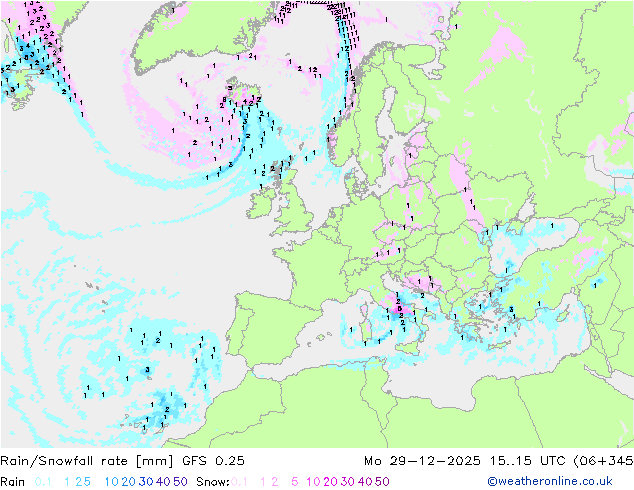634x490 pixels.
Task: Select the Snow 0.1 legend value
Action: 239,482
